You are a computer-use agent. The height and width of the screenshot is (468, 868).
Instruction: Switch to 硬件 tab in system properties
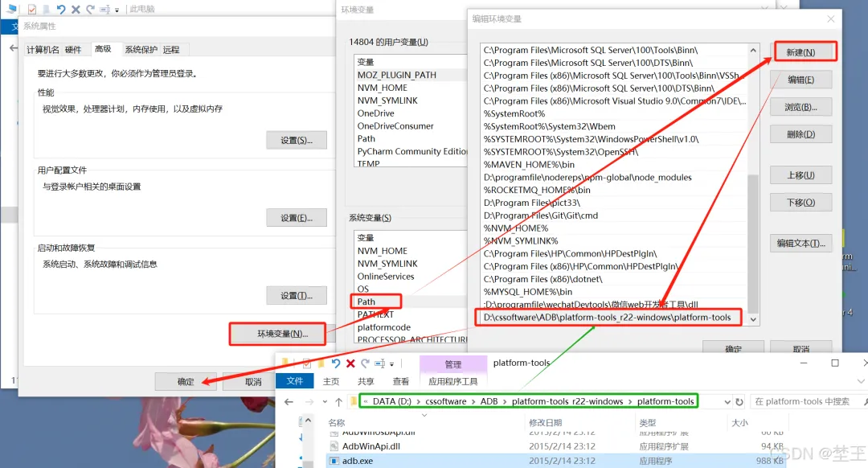(x=73, y=50)
